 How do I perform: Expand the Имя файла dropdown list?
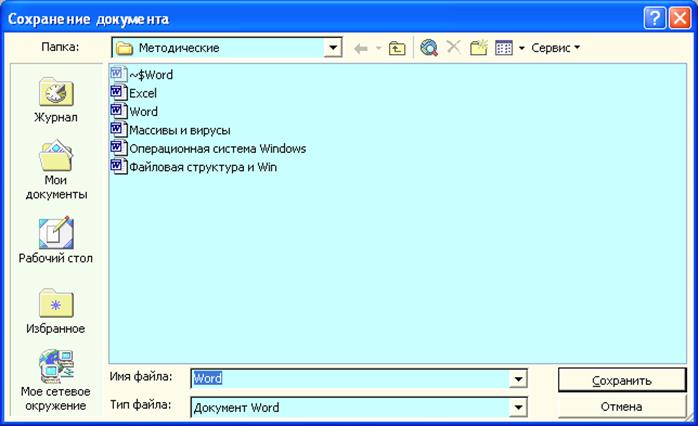pos(518,379)
